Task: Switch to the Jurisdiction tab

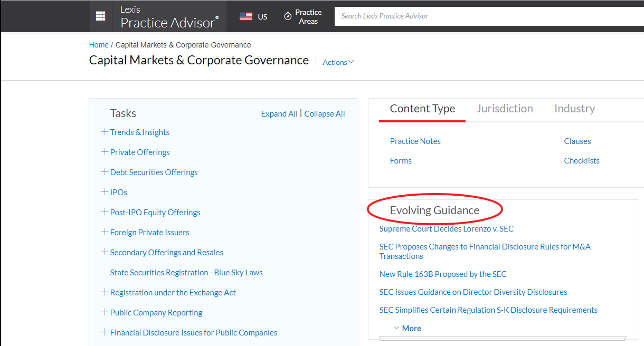Action: point(504,109)
